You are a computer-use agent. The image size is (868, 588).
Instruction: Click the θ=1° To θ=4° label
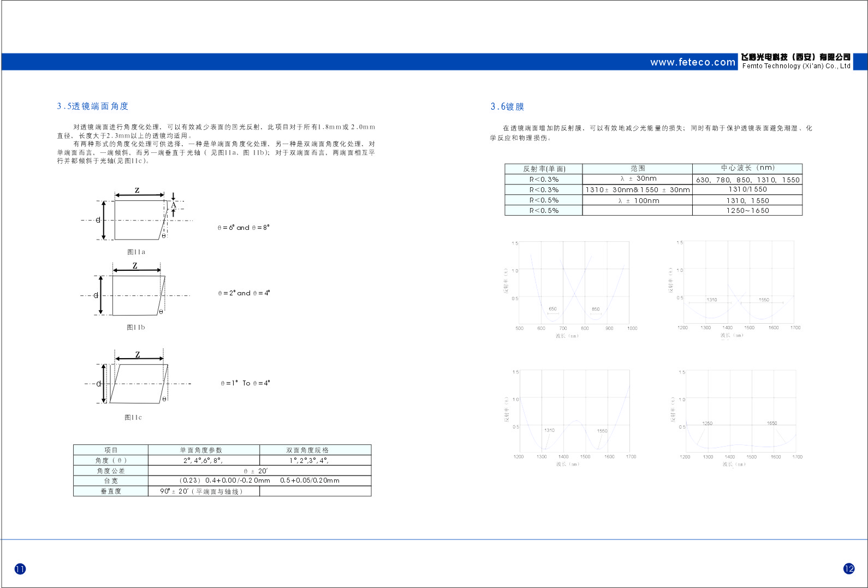tap(245, 383)
